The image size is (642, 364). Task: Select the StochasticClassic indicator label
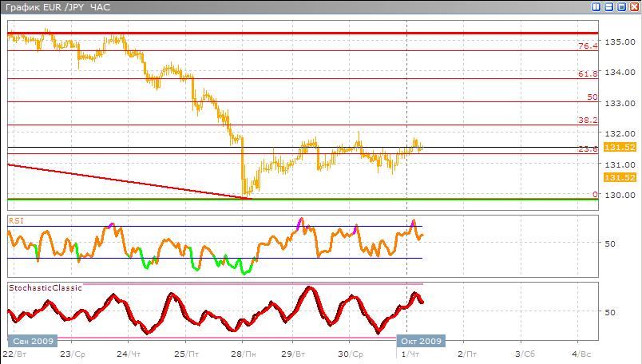45,287
